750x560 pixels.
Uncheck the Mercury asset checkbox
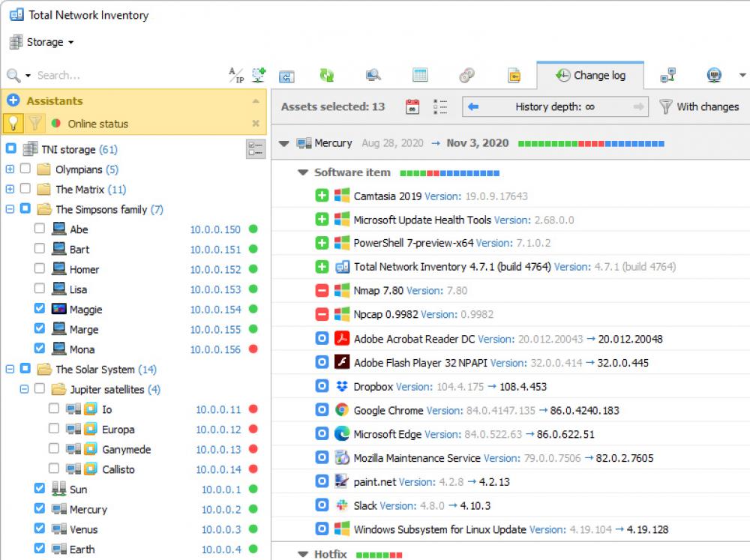(40, 509)
